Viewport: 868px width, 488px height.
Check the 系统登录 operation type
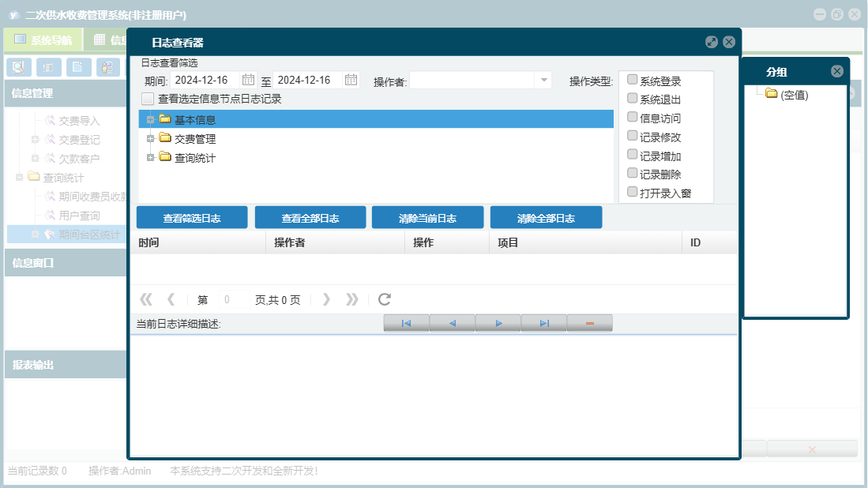pyautogui.click(x=632, y=80)
